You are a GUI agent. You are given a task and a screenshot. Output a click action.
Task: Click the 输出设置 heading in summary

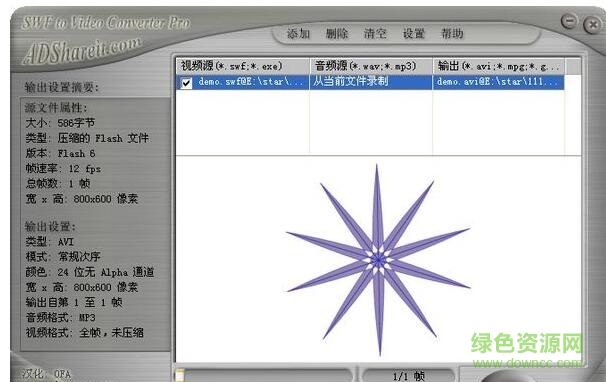pos(51,226)
